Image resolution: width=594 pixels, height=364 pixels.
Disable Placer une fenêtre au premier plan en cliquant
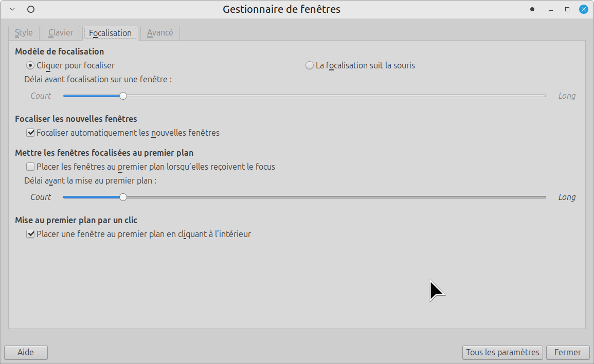pyautogui.click(x=31, y=234)
